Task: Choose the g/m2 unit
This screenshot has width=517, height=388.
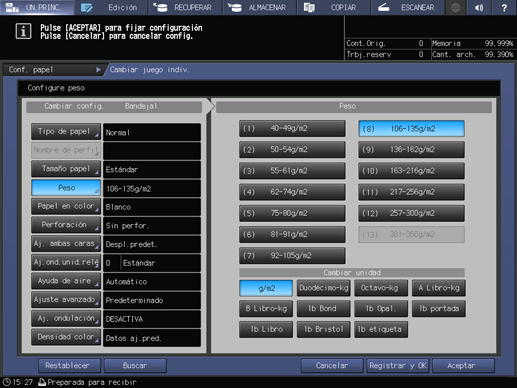Action: [x=266, y=288]
